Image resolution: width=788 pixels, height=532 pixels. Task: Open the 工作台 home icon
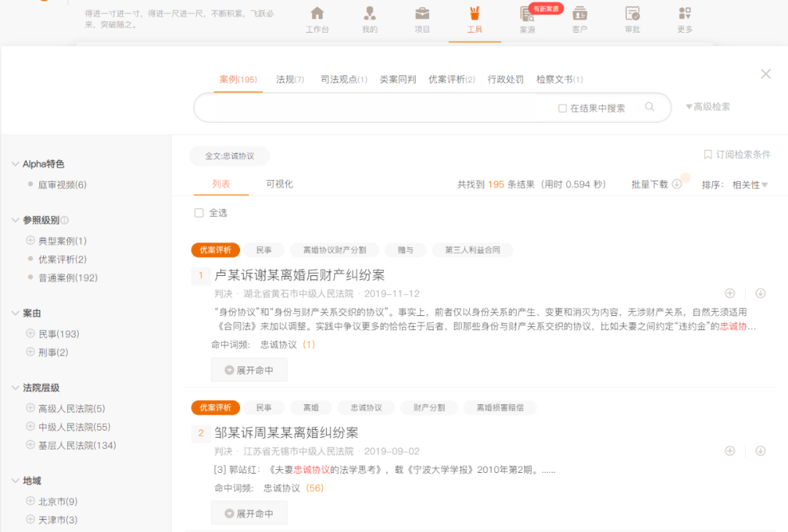[317, 14]
